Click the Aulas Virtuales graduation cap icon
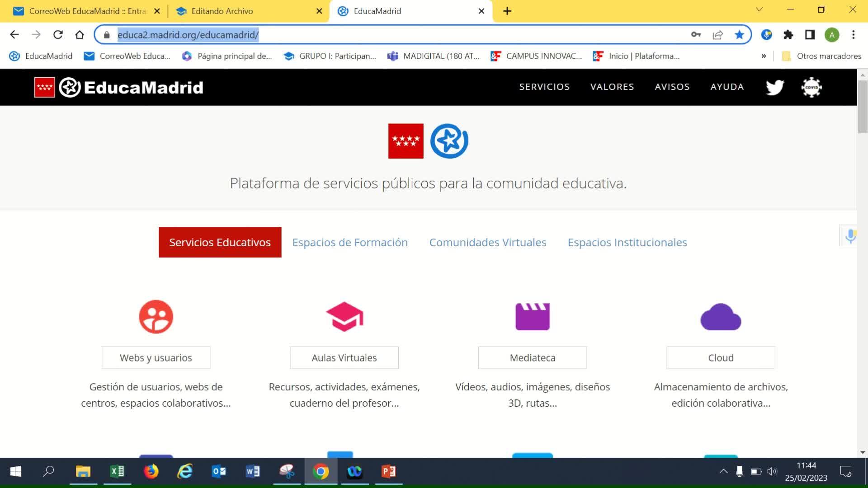The image size is (868, 488). click(344, 317)
